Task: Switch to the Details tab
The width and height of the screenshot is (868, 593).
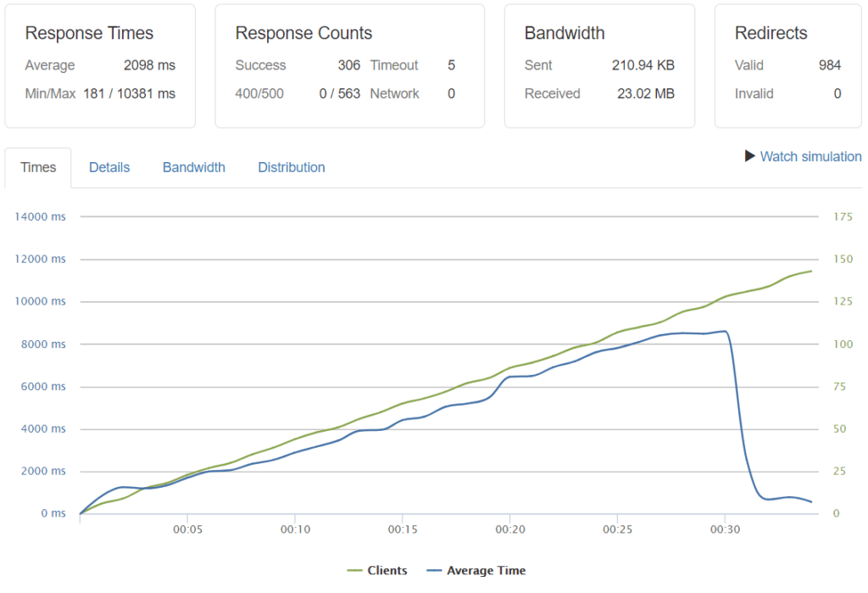Action: pos(109,167)
